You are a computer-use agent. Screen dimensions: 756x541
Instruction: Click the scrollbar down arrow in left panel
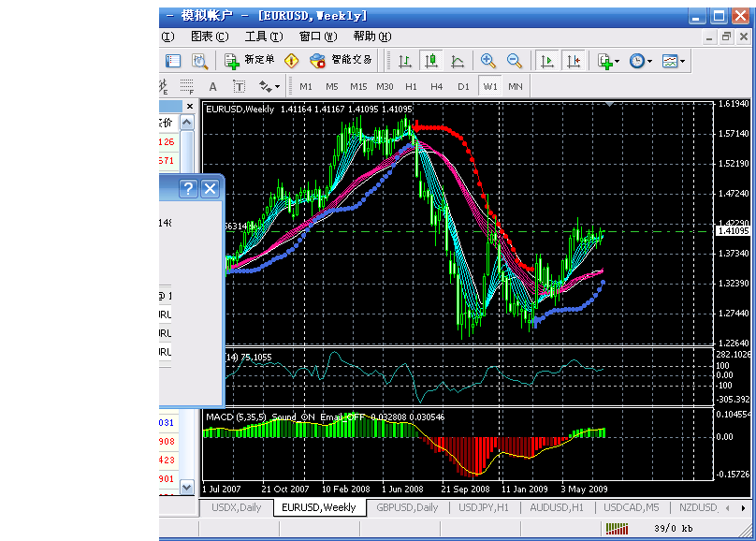[186, 487]
